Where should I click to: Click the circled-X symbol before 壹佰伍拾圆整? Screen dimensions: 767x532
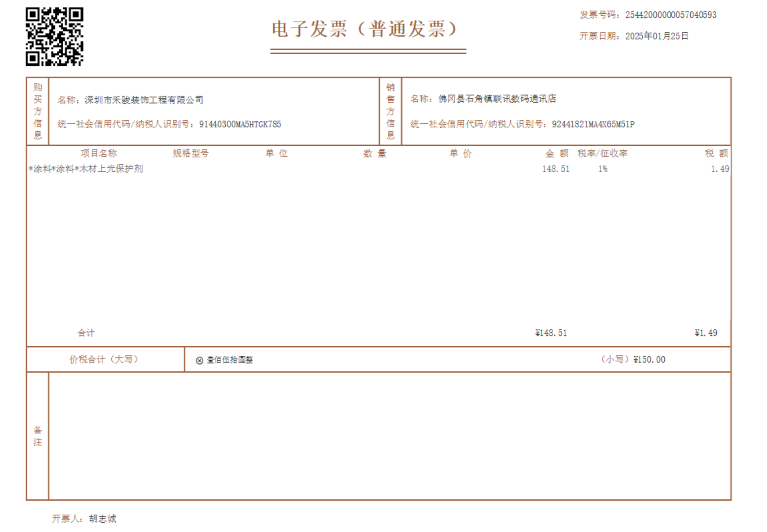[200, 360]
